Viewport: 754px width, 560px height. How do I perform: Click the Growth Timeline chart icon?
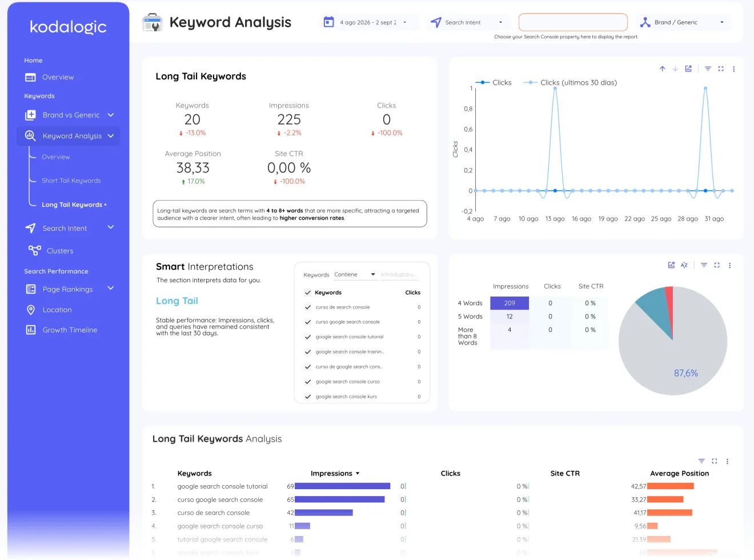31,330
